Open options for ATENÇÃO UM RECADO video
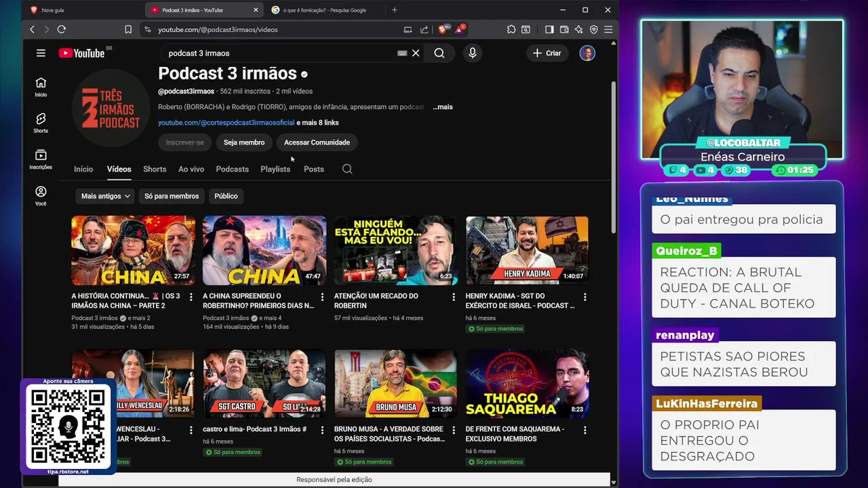The image size is (868, 488). click(x=454, y=297)
